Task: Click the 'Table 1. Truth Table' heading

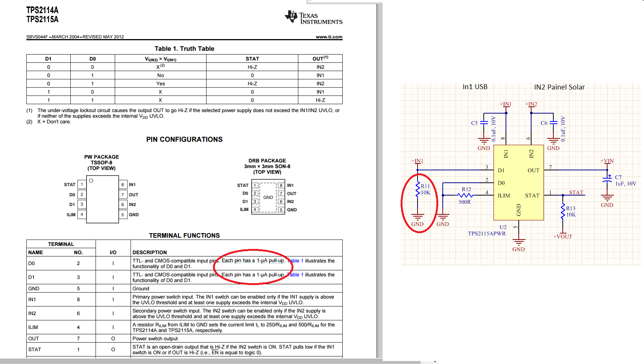Action: tap(184, 49)
